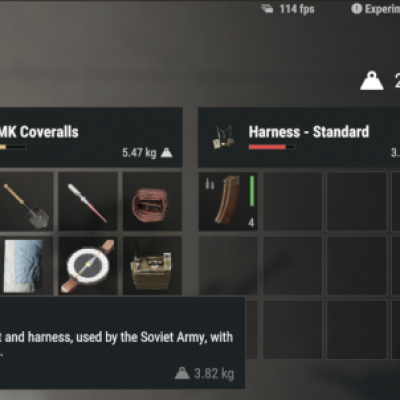
Task: Choose the field radio item
Action: tap(152, 266)
